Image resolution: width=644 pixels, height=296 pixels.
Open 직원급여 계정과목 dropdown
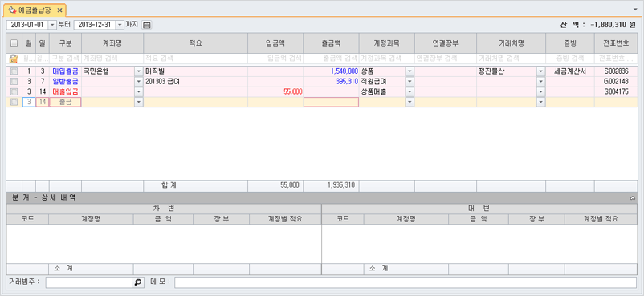(x=410, y=81)
